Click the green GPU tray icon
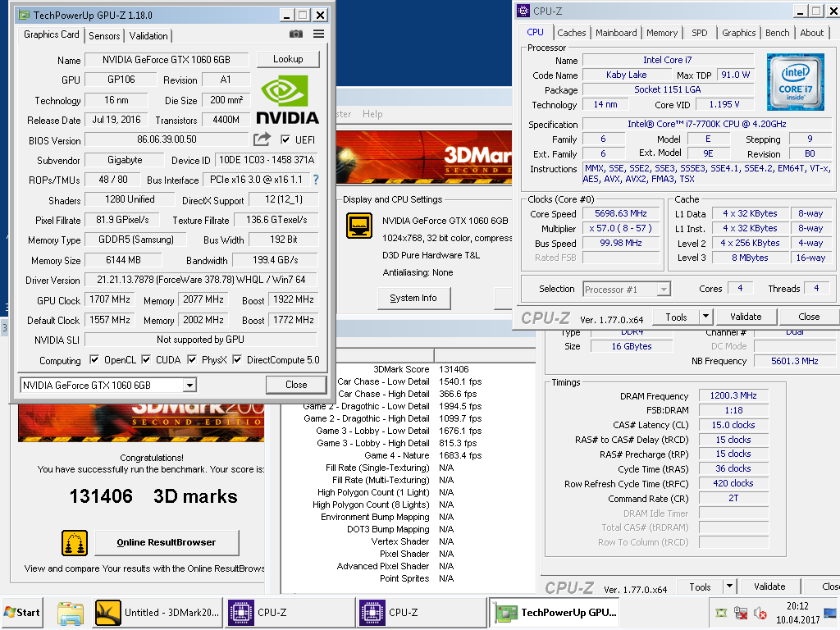This screenshot has width=840, height=630. click(722, 613)
